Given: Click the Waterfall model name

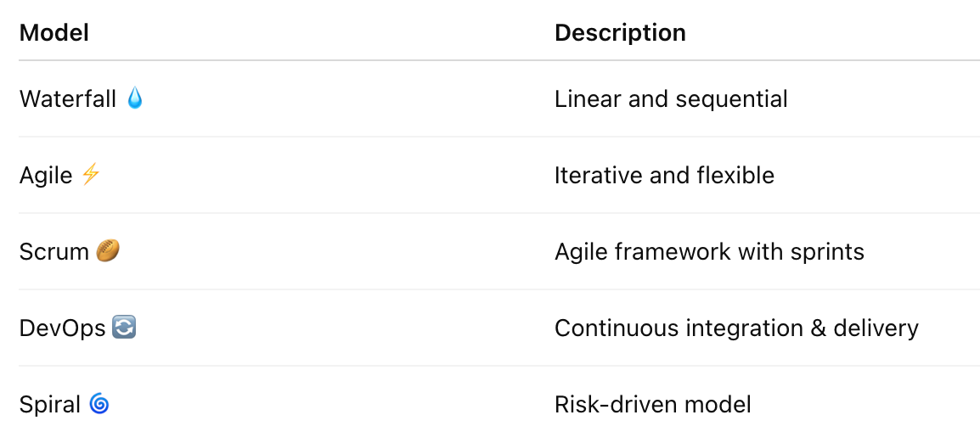Looking at the screenshot, I should click(67, 98).
